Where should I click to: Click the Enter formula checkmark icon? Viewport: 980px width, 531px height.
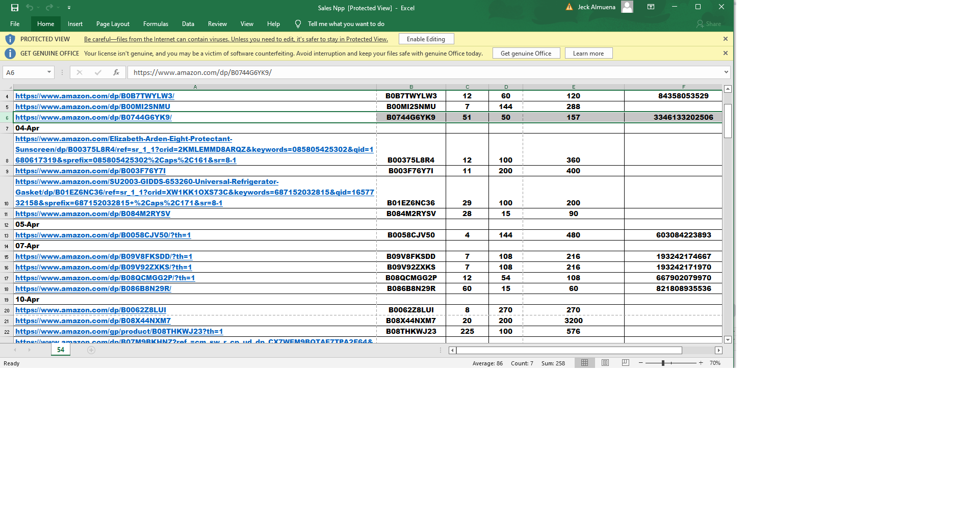tap(98, 72)
